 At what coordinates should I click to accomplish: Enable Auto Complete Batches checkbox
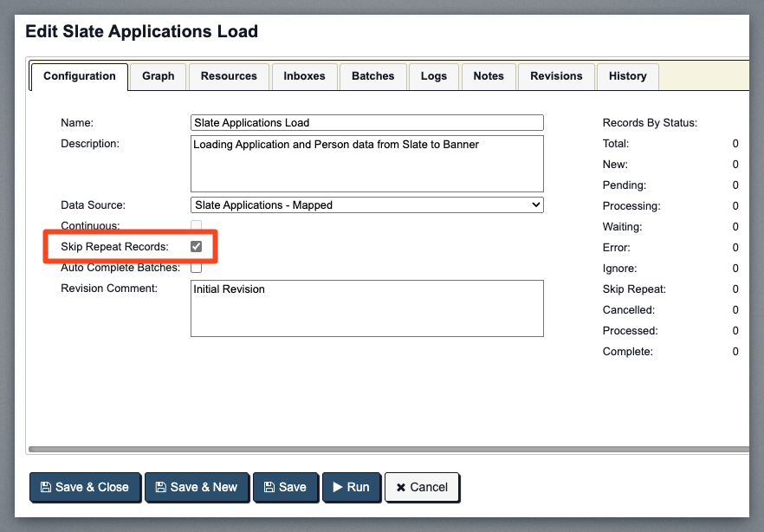point(197,268)
